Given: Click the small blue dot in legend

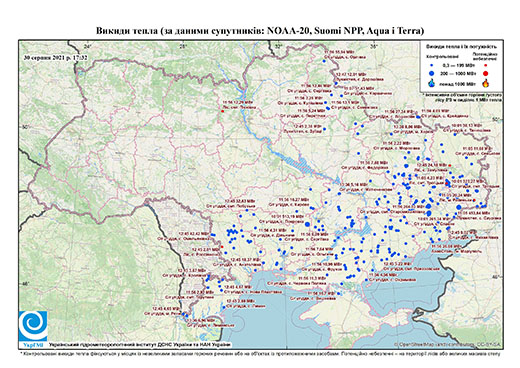Looking at the screenshot, I should pos(432,65).
